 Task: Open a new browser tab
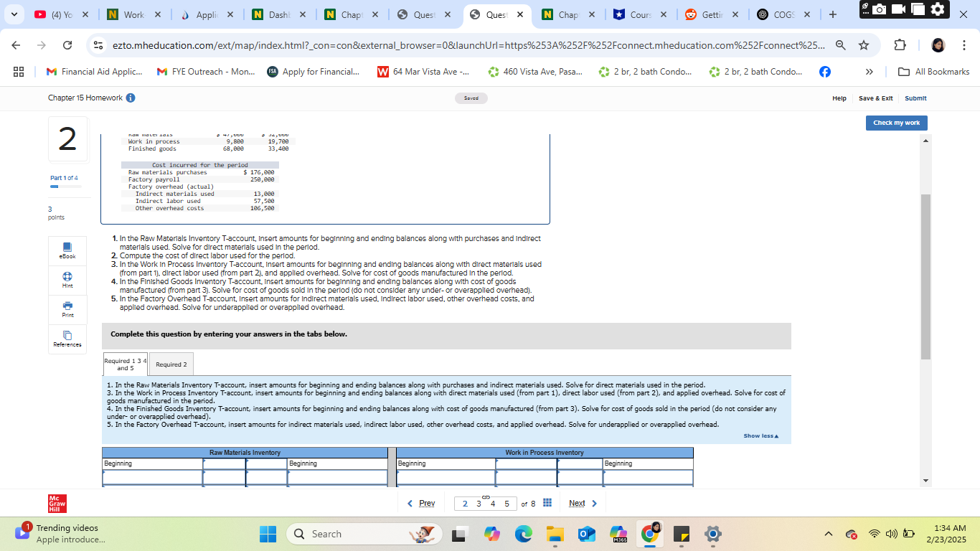point(832,14)
